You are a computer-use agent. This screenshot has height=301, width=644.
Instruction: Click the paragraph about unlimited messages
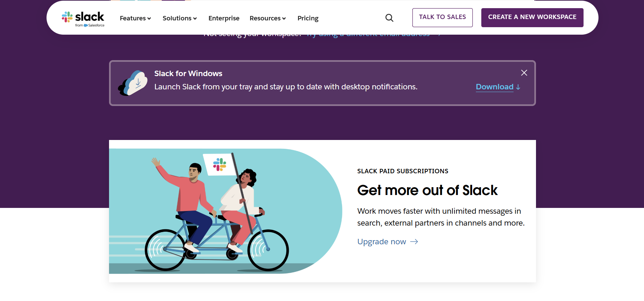pos(441,217)
